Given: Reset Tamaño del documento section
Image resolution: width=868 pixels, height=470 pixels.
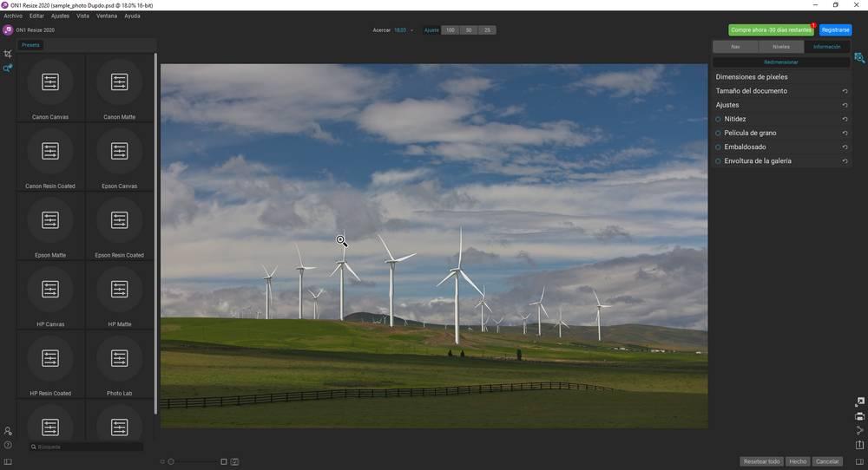Looking at the screenshot, I should (845, 91).
